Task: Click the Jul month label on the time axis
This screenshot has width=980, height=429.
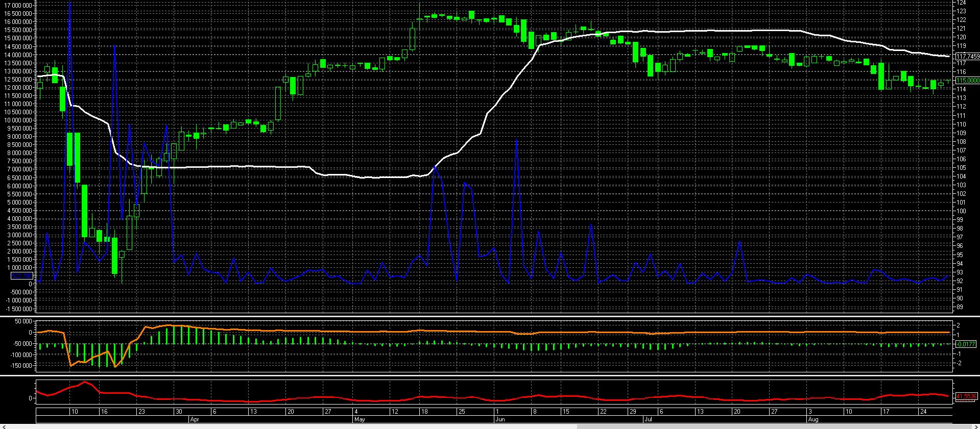Action: tap(647, 419)
